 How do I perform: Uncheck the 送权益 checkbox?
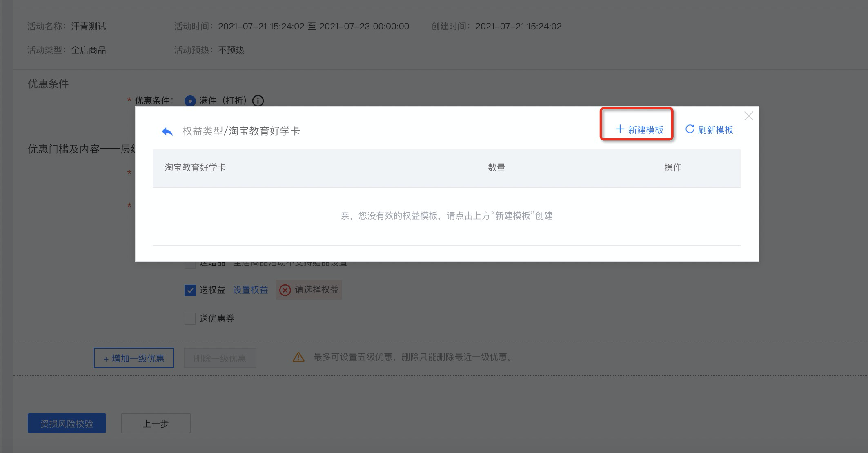[x=190, y=290]
